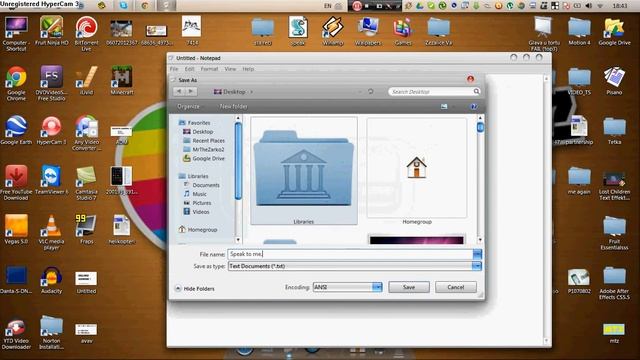Image resolution: width=640 pixels, height=360 pixels.
Task: Open the Save as type dropdown
Action: coord(477,266)
